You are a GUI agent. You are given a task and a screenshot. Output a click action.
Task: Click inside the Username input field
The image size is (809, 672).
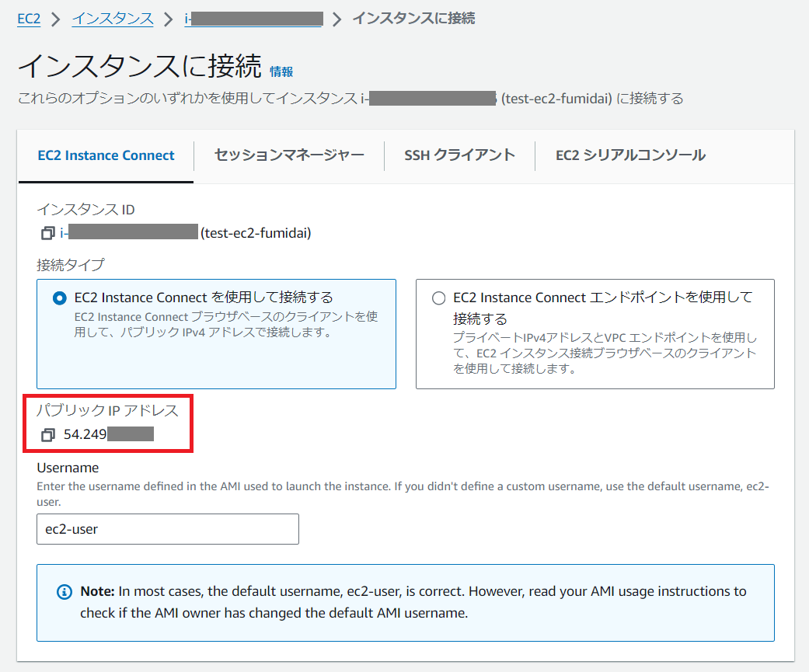coord(167,528)
